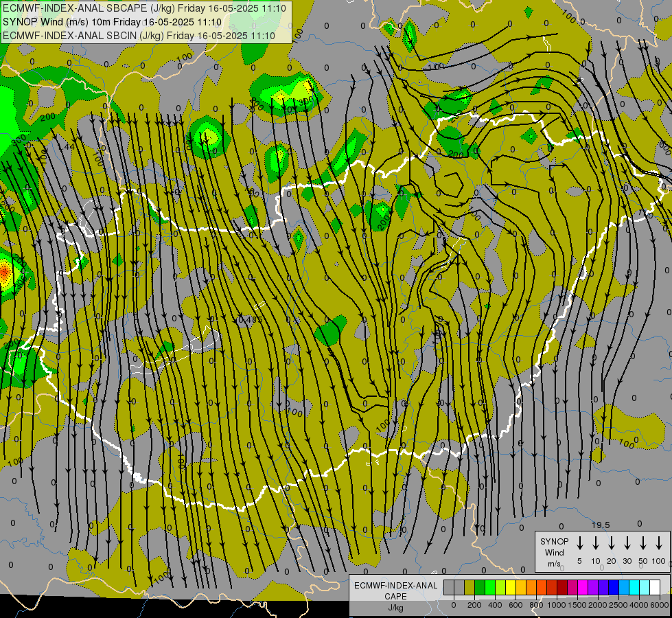Image resolution: width=672 pixels, height=618 pixels.
Task: Pick the white swatch ending the colorbar
Action: pyautogui.click(x=655, y=587)
